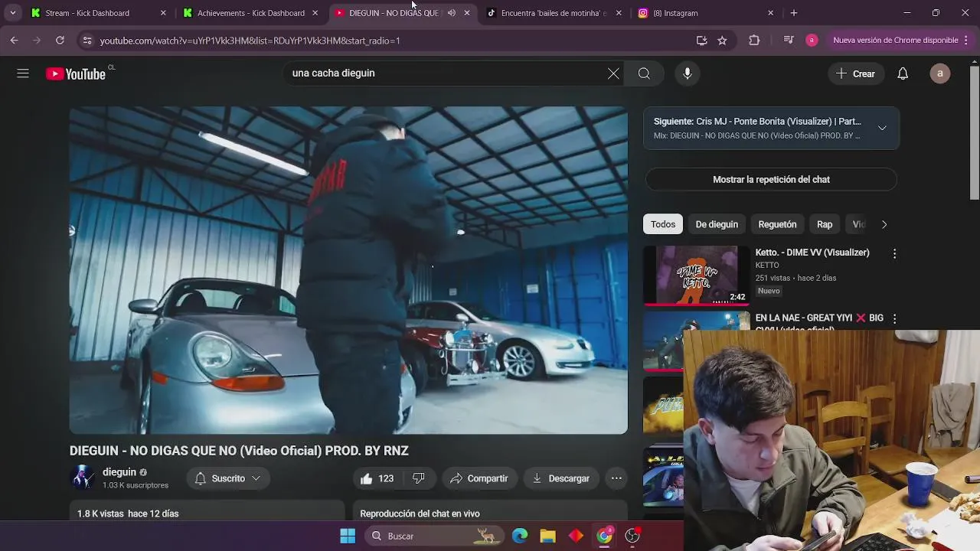Open the YouTube guide hamburger menu
Viewport: 980px width, 551px height.
pos(23,73)
